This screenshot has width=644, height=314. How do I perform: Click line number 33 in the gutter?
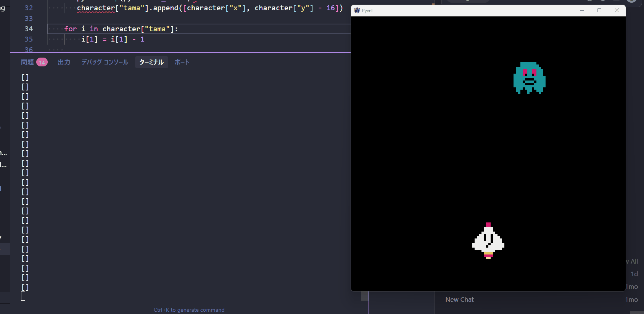click(29, 19)
